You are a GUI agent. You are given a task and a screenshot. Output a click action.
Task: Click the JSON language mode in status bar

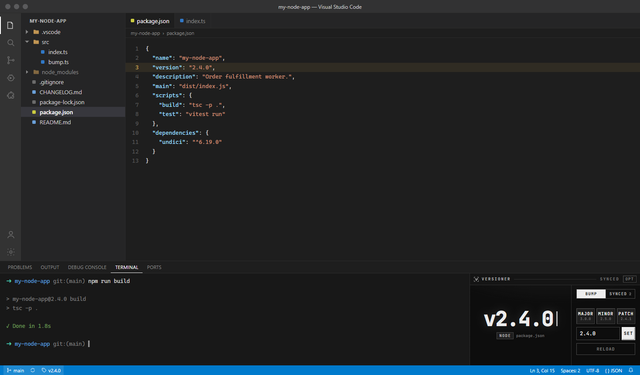pyautogui.click(x=613, y=371)
